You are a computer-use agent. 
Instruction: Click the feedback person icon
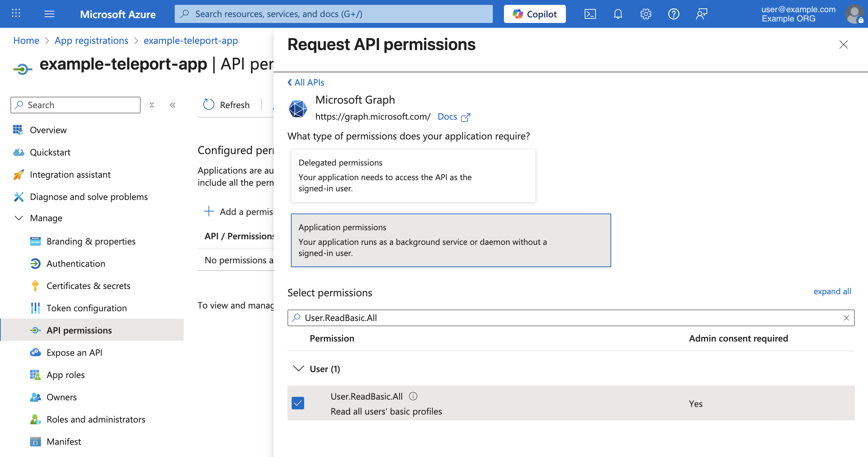click(701, 14)
